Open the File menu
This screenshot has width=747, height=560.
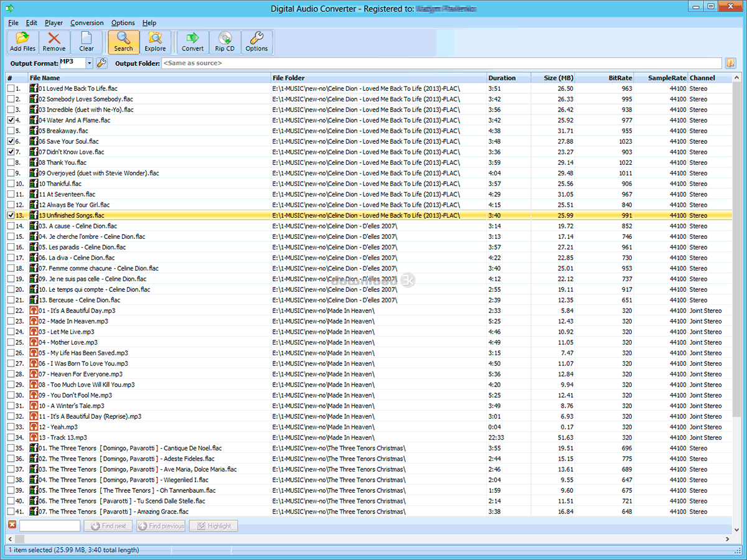[13, 23]
